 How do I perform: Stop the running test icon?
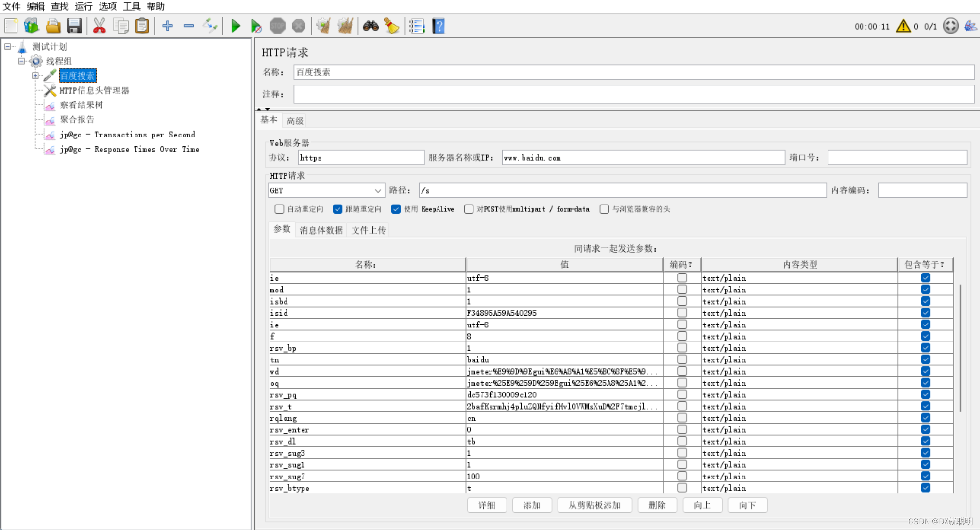[277, 26]
